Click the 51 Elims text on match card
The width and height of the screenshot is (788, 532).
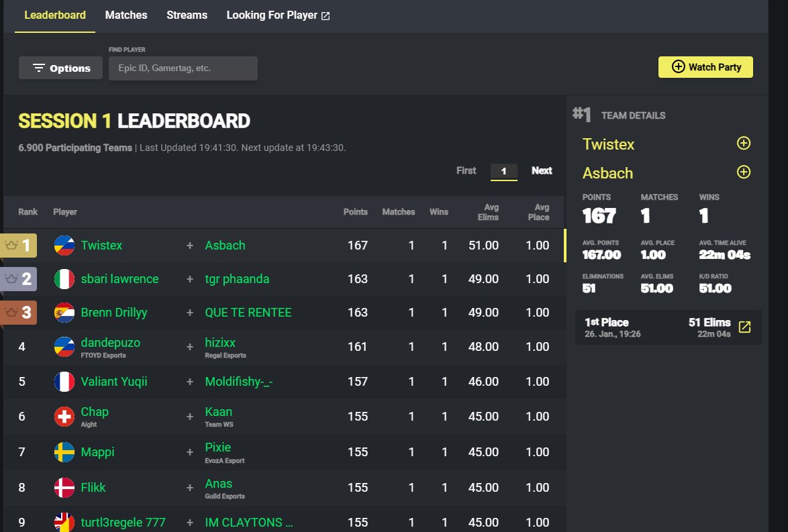709,323
